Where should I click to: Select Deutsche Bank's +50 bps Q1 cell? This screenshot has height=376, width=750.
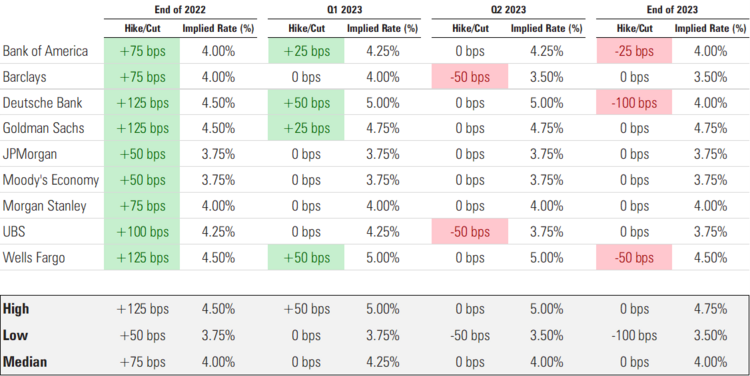click(x=306, y=102)
